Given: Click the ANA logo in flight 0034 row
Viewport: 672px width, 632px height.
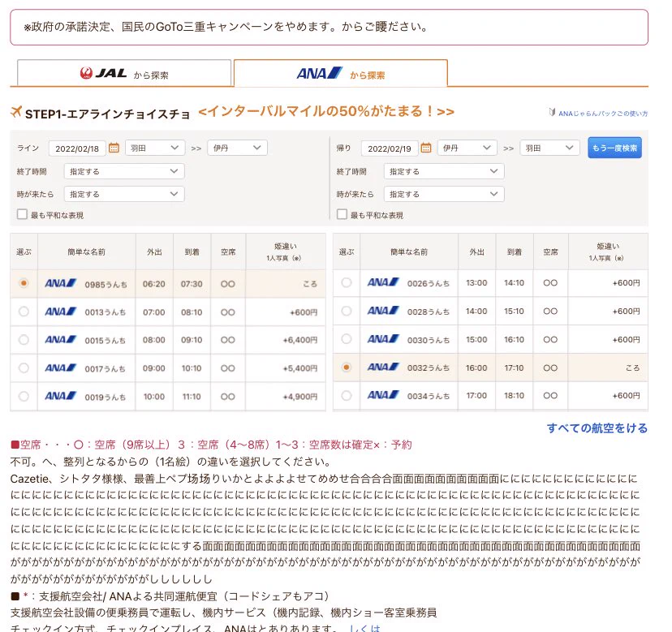Looking at the screenshot, I should pyautogui.click(x=383, y=395).
